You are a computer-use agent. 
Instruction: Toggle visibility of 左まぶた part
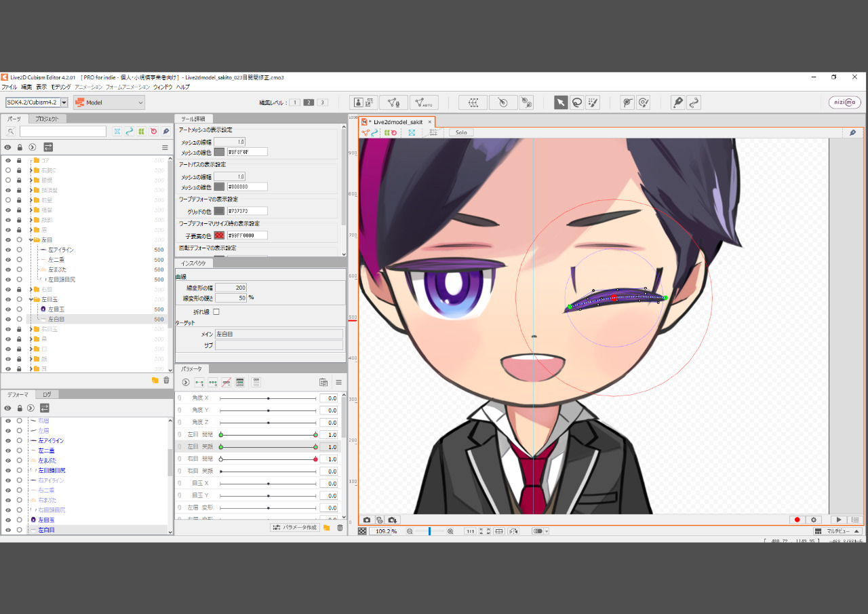point(8,269)
